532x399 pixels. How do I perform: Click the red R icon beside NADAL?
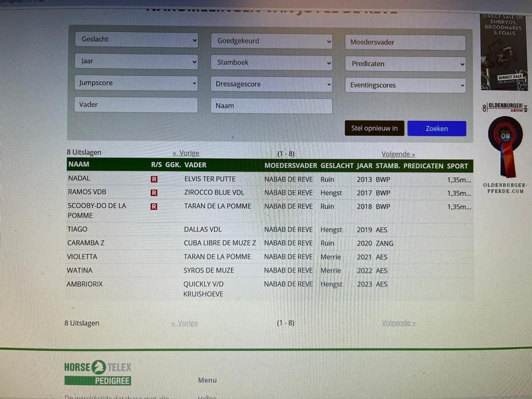click(154, 180)
